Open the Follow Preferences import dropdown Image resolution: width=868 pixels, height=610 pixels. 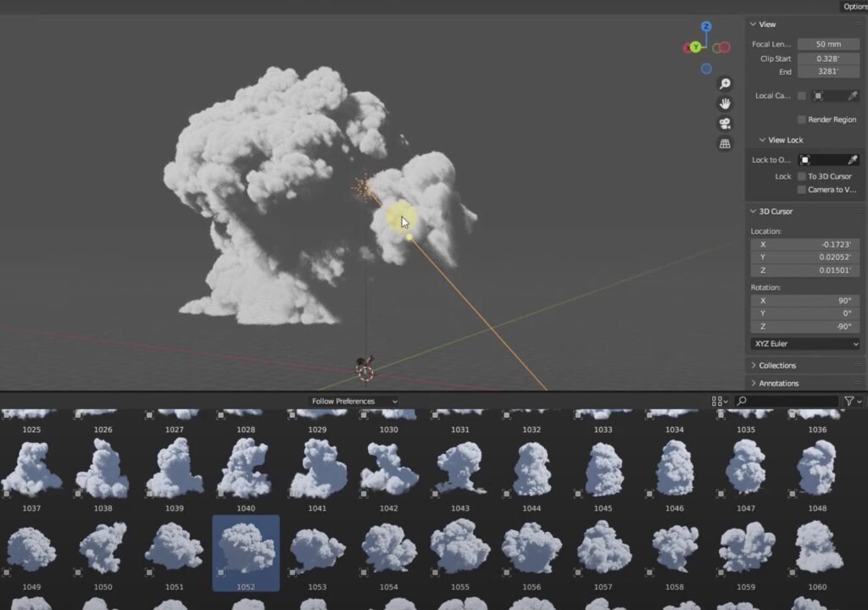(353, 402)
